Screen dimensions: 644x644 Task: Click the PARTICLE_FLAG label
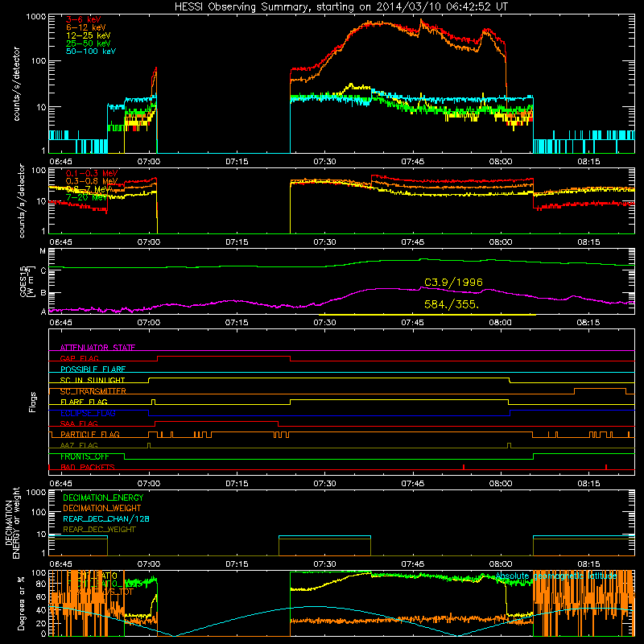tap(90, 434)
